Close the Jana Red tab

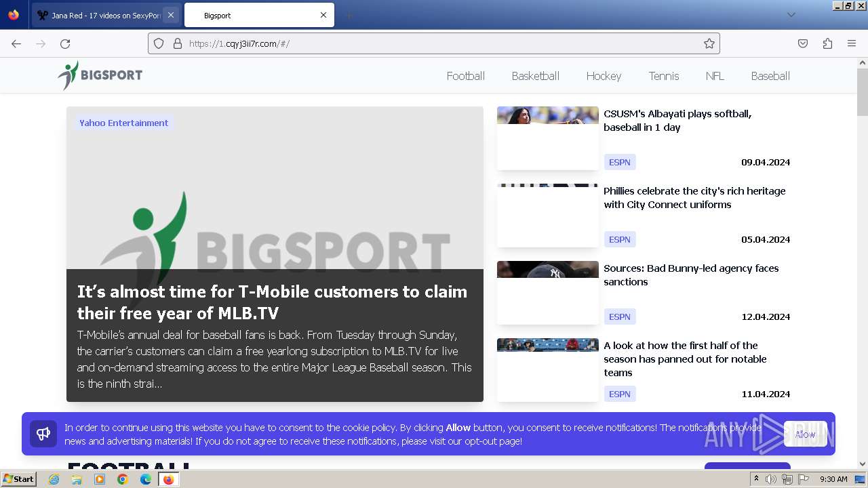pos(170,15)
